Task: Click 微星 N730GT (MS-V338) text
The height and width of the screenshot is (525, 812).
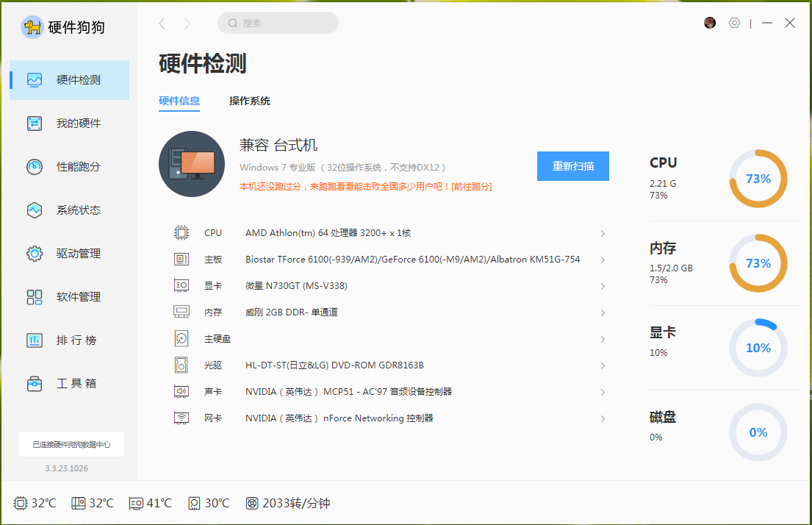Action: [296, 285]
